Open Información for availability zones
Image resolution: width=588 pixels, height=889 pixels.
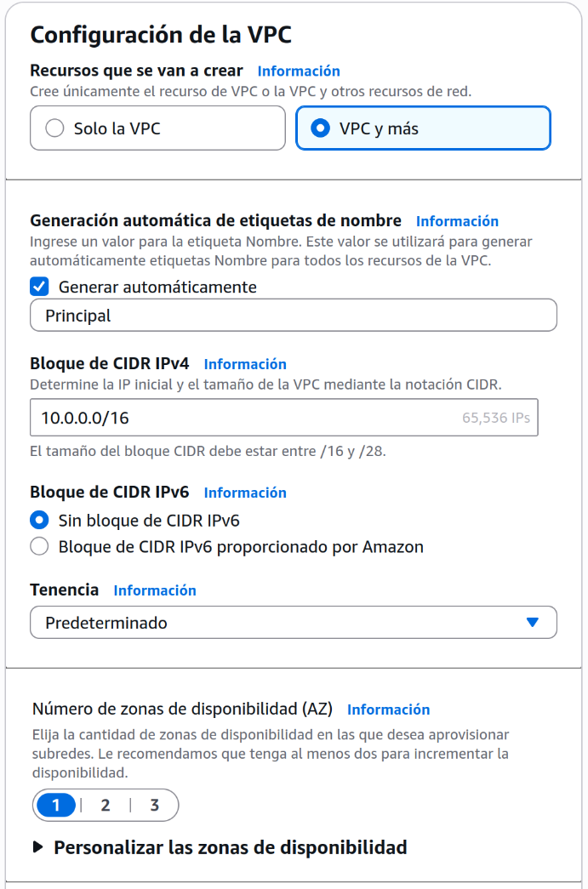click(x=389, y=709)
